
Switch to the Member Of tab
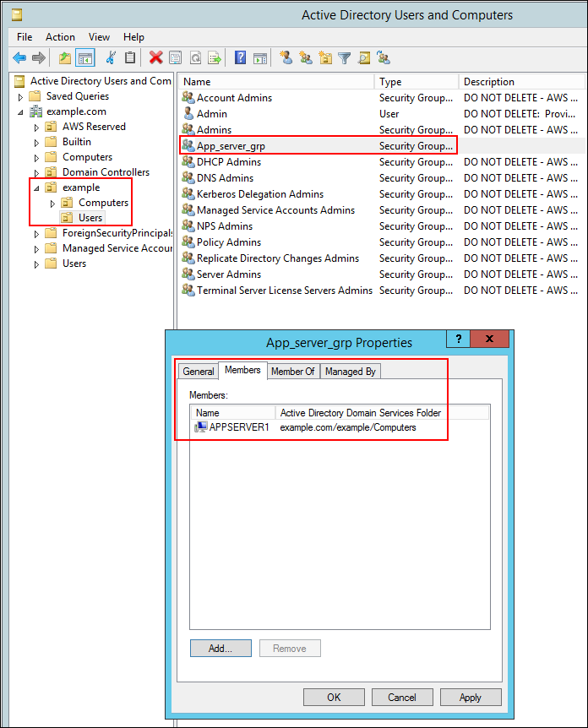coord(292,372)
